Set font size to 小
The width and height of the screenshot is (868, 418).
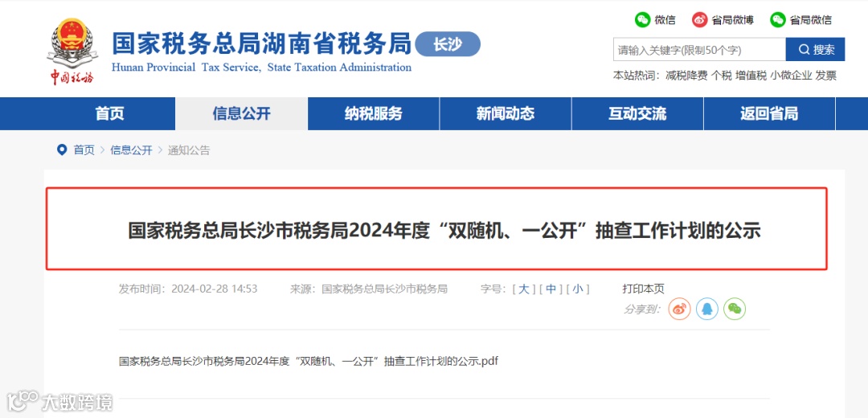pyautogui.click(x=578, y=289)
